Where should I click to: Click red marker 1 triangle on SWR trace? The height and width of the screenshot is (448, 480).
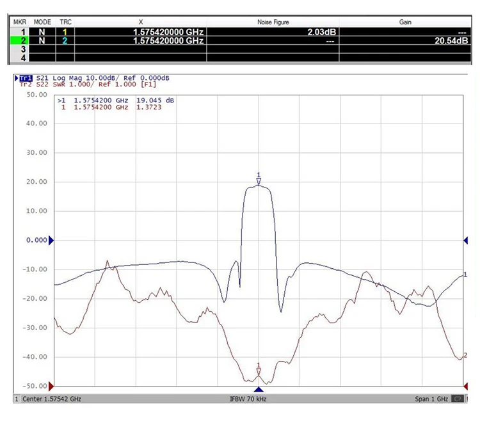259,372
